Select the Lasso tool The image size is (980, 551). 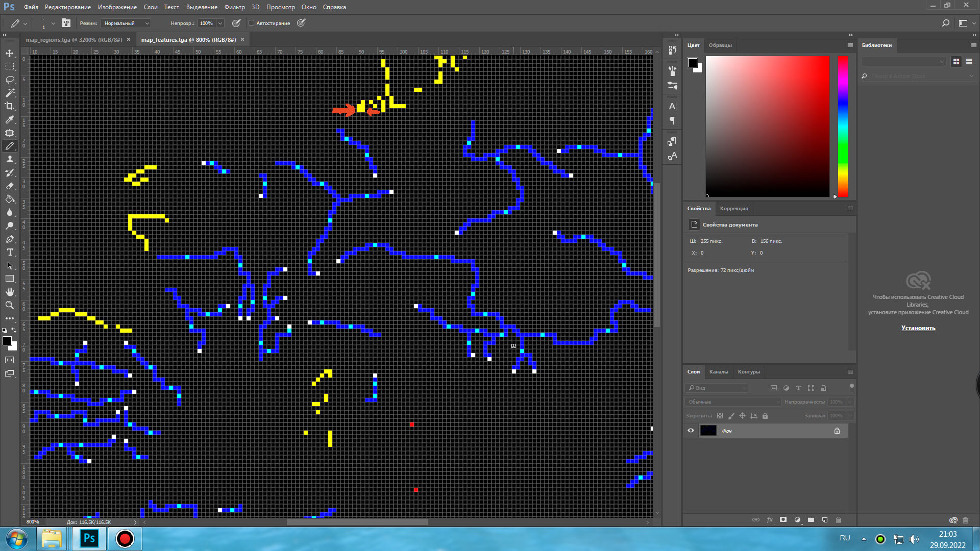point(10,80)
